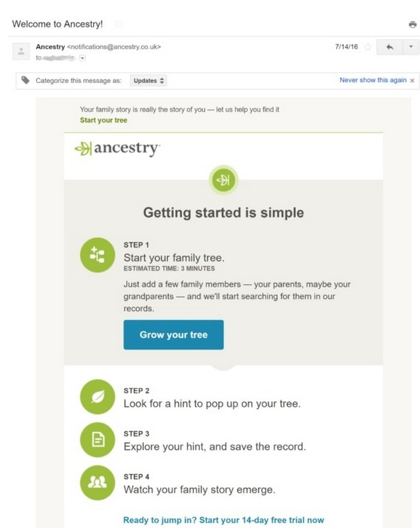Open the Updates category dropdown
Viewport: 420px width, 528px height.
point(149,81)
